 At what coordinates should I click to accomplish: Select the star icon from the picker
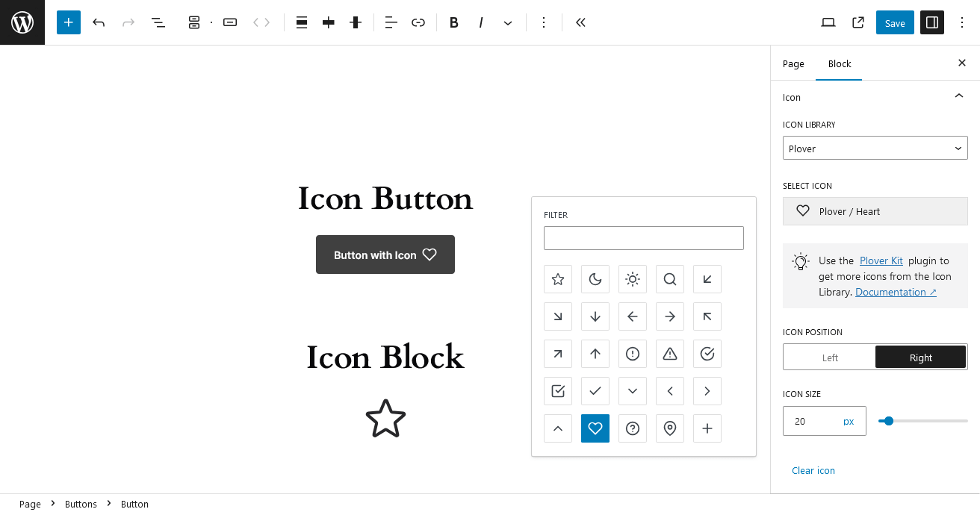click(558, 279)
